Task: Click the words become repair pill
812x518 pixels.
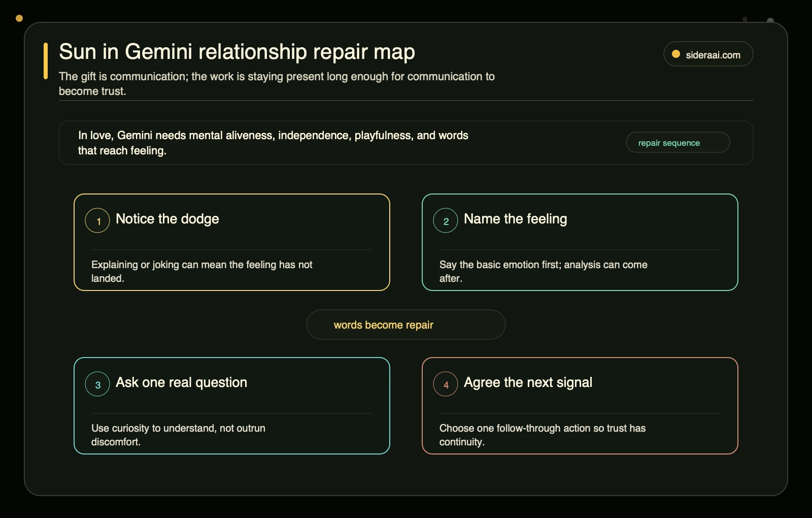Action: point(405,325)
